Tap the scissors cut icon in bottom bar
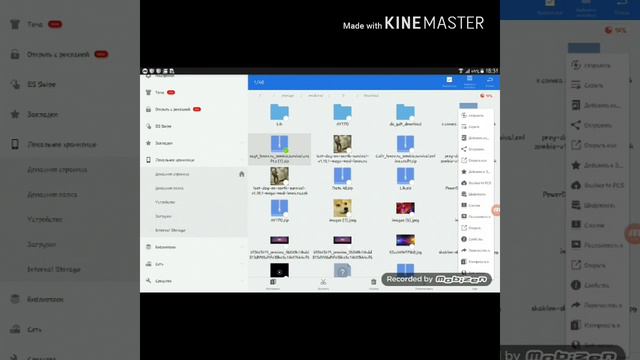This screenshot has height=360, width=640. coord(323,283)
